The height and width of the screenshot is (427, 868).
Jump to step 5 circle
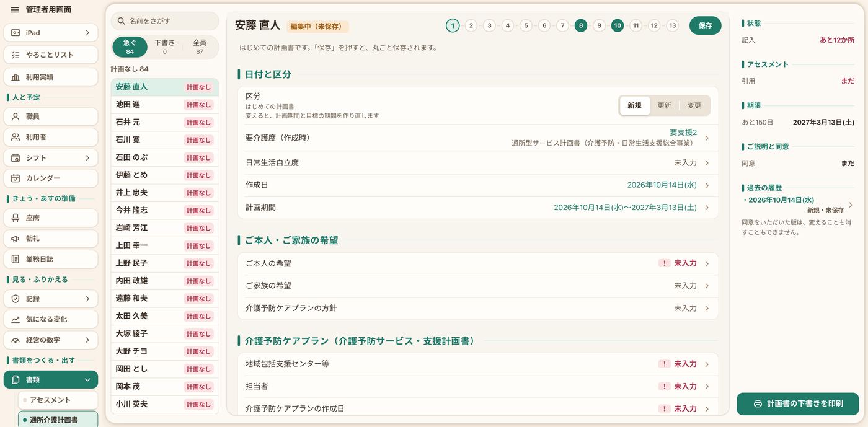click(x=526, y=25)
